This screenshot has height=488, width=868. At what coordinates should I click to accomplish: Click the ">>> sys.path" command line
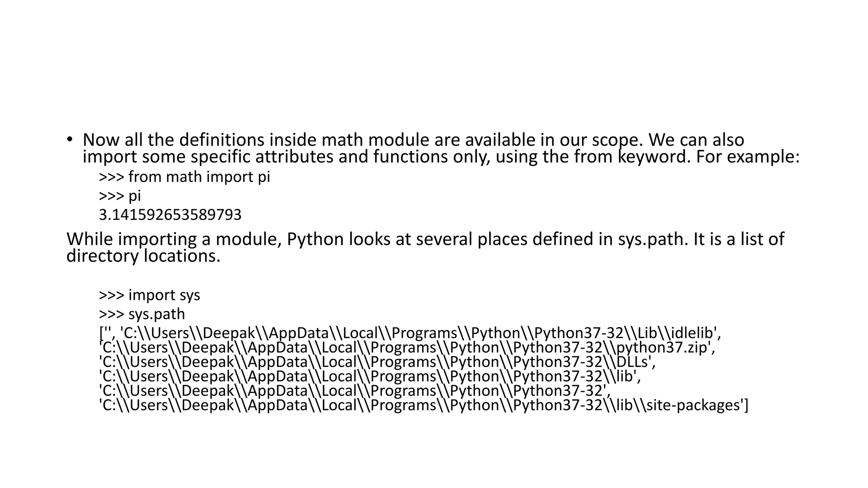click(142, 314)
